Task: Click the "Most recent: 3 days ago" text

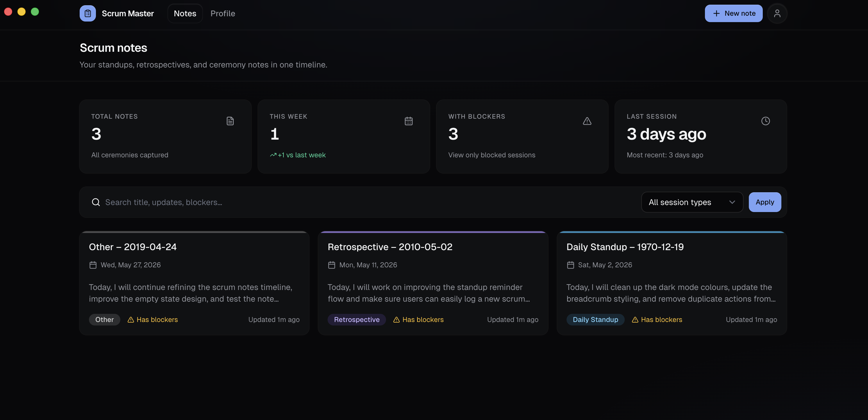Action: click(665, 155)
